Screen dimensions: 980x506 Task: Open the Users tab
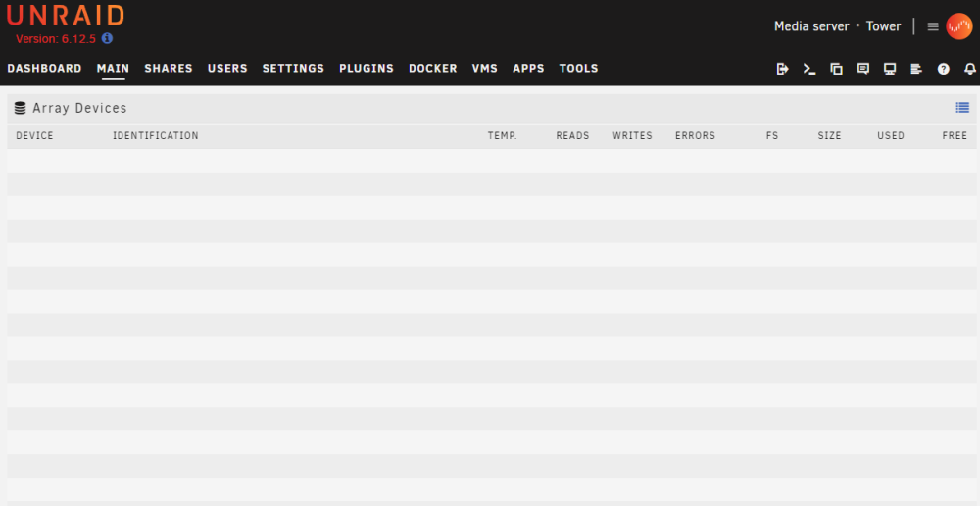click(x=227, y=69)
